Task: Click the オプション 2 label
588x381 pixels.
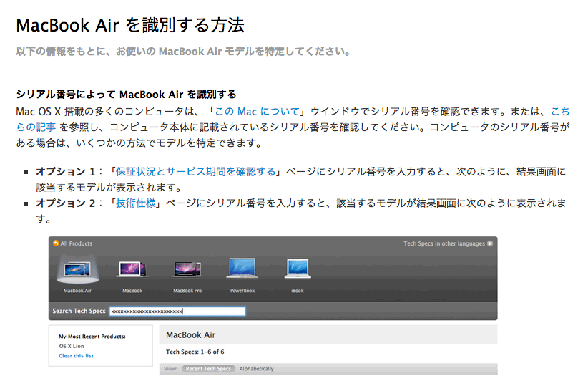Action: 66,203
